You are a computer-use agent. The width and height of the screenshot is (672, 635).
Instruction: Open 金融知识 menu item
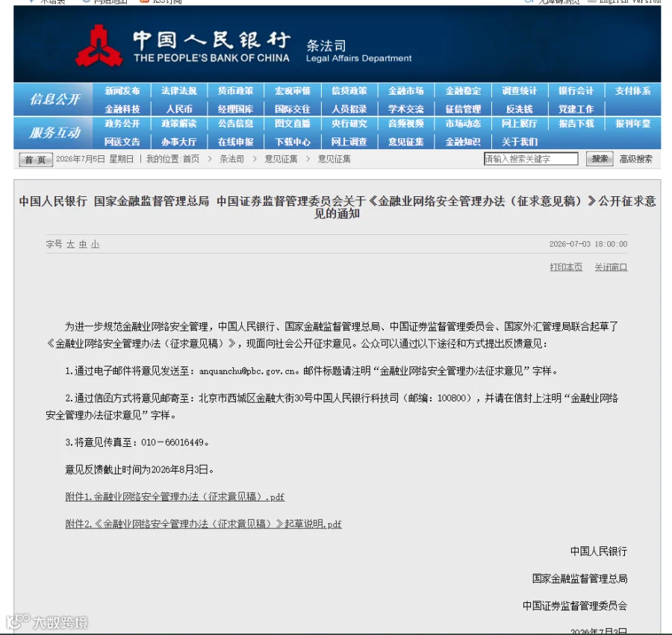pyautogui.click(x=463, y=142)
